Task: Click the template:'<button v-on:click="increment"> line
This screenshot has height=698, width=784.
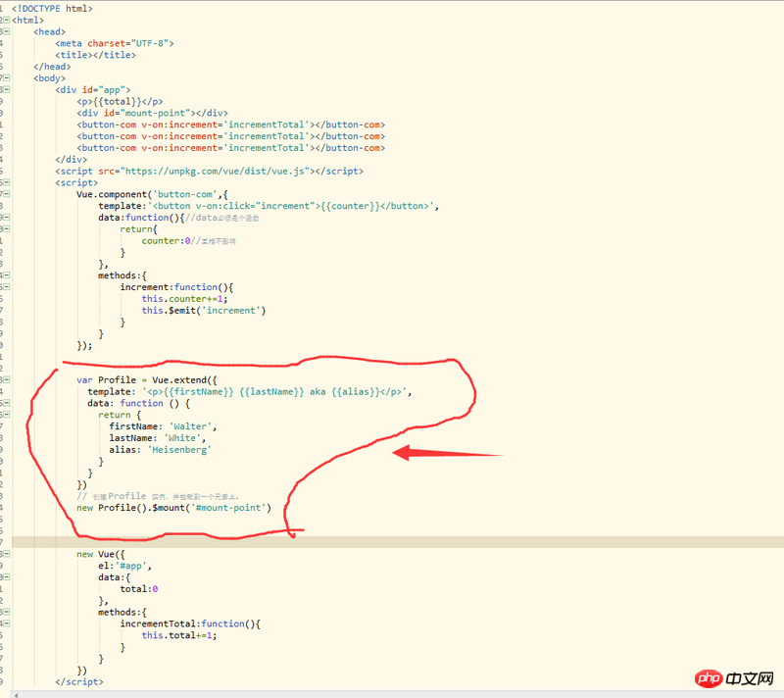Action: (x=269, y=206)
